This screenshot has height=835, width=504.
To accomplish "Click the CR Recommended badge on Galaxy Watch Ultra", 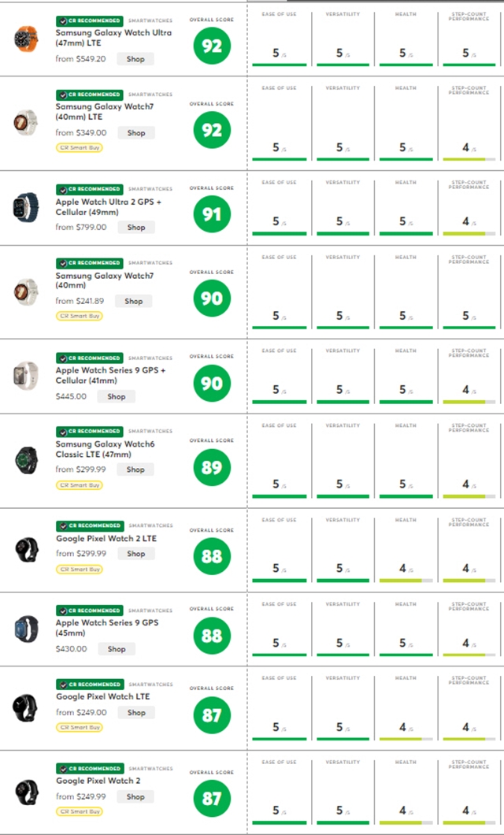I will tap(90, 20).
